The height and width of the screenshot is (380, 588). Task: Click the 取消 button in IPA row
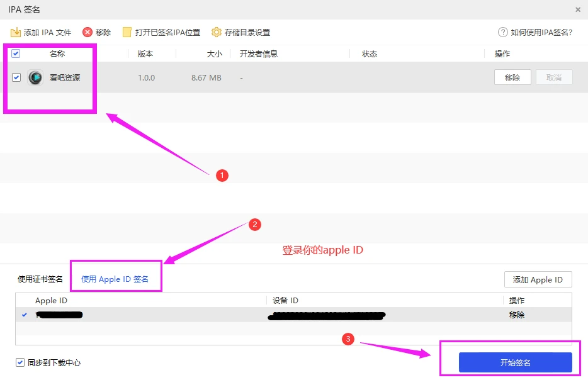click(x=554, y=78)
